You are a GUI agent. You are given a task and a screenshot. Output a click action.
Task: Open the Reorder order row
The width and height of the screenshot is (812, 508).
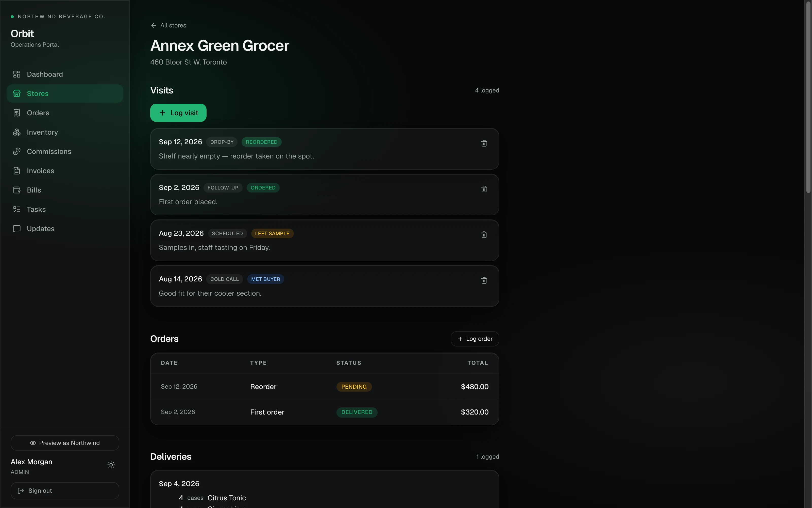pos(325,386)
